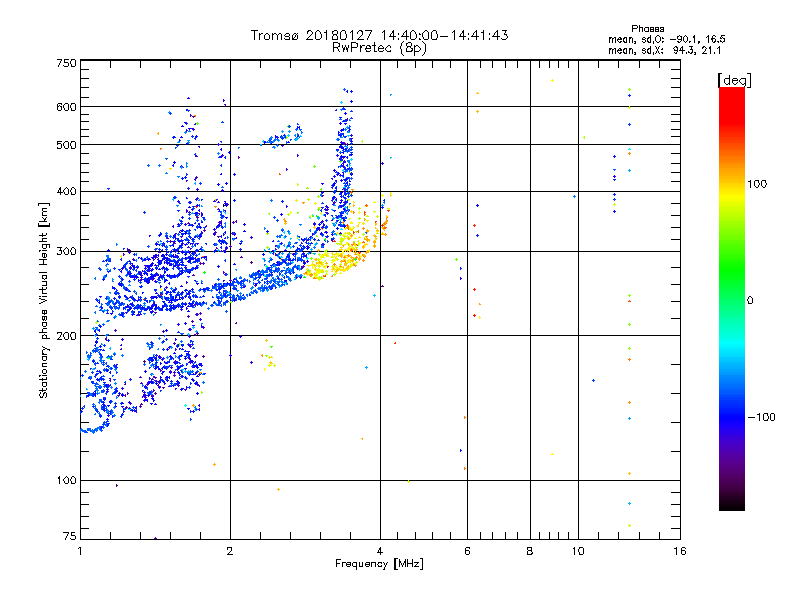
Task: Click the x-axis tick label '10'
Action: pyautogui.click(x=578, y=551)
